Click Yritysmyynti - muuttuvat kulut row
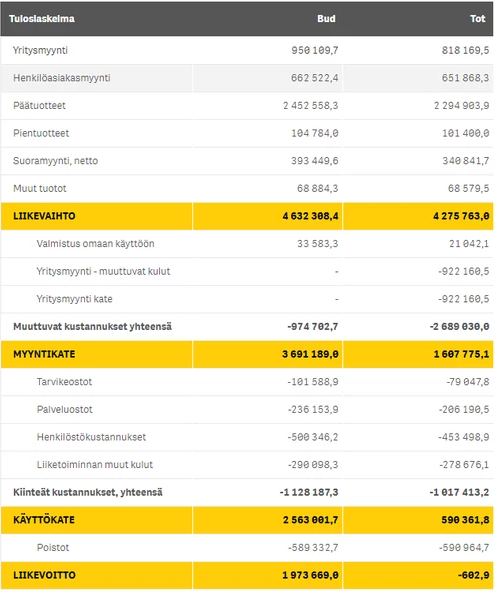The height and width of the screenshot is (592, 495). (x=247, y=271)
